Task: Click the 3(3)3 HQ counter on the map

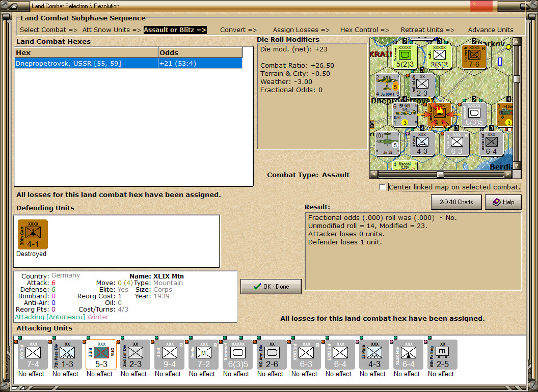Action: 440,57
